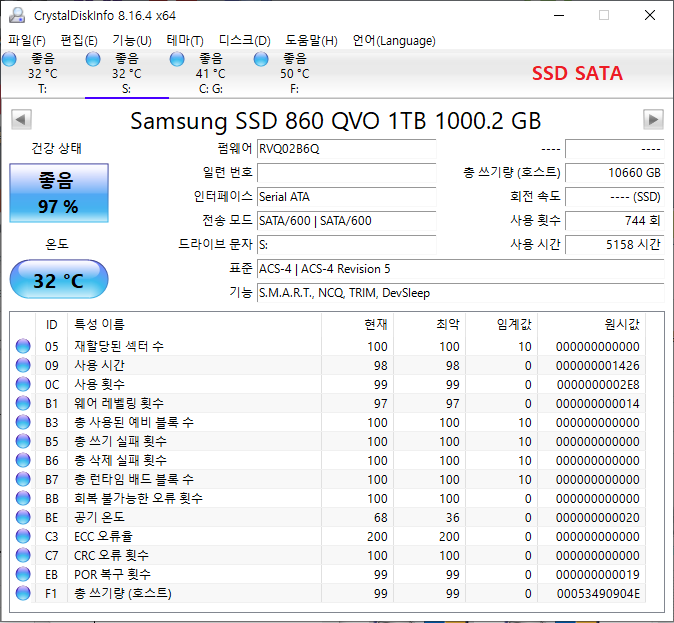The width and height of the screenshot is (674, 623).
Task: Click the interface field Serial ATA
Action: click(346, 197)
